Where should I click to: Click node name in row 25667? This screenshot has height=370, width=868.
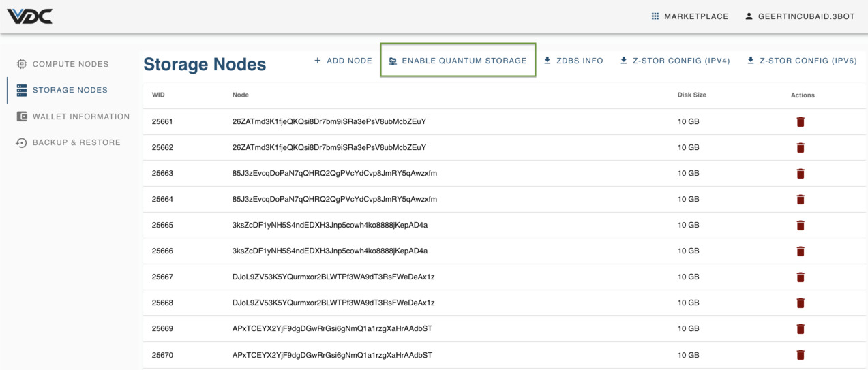pyautogui.click(x=333, y=277)
